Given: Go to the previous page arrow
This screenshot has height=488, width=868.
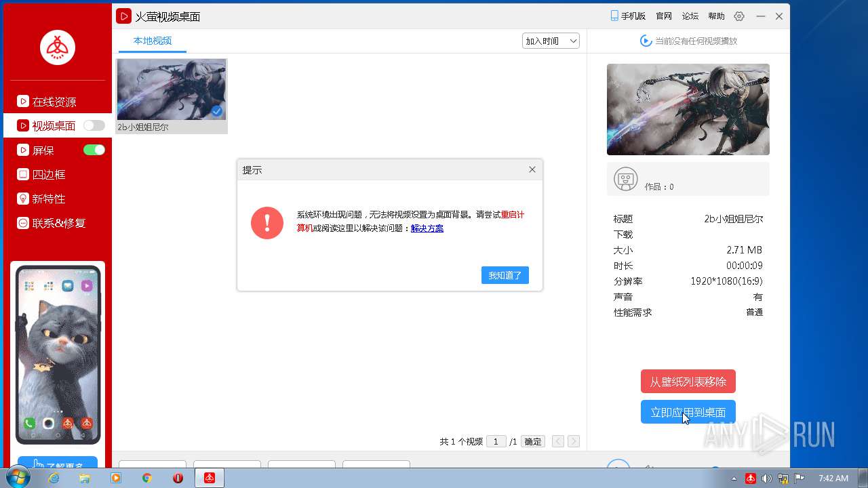Looking at the screenshot, I should 558,441.
